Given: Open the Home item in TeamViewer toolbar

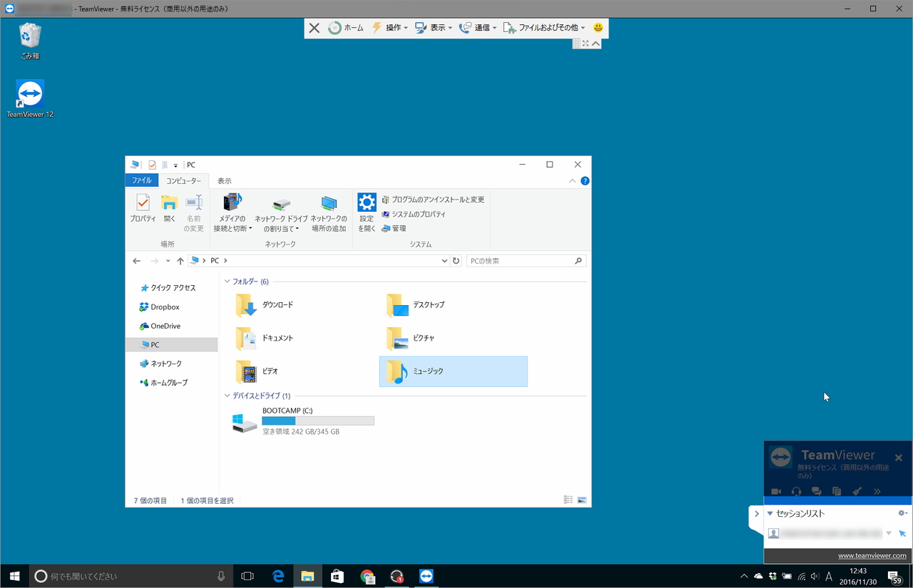Looking at the screenshot, I should point(346,28).
